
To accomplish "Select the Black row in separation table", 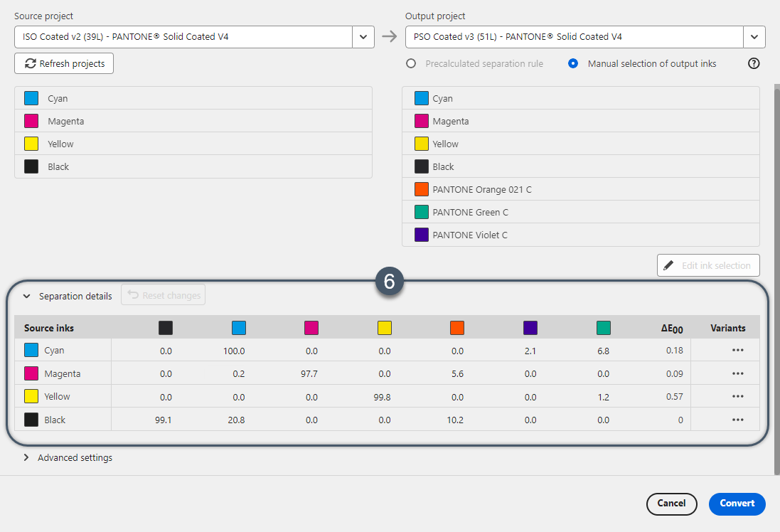I will (x=387, y=420).
